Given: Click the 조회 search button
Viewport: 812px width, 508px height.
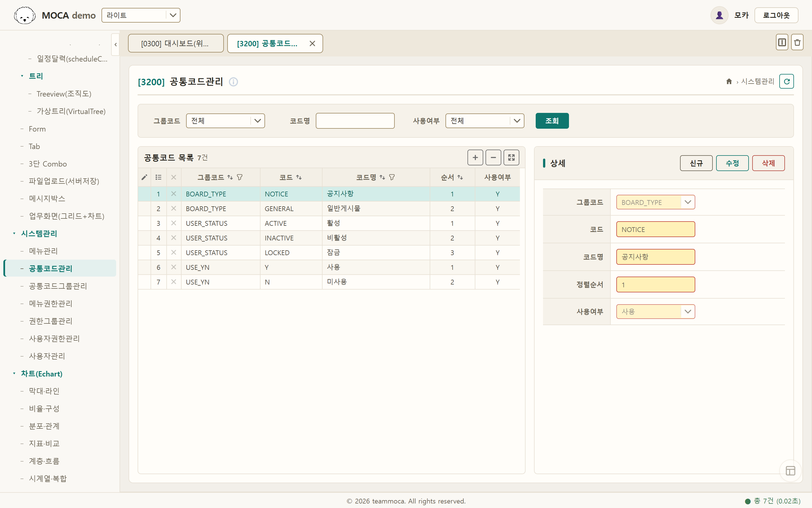Looking at the screenshot, I should coord(552,121).
